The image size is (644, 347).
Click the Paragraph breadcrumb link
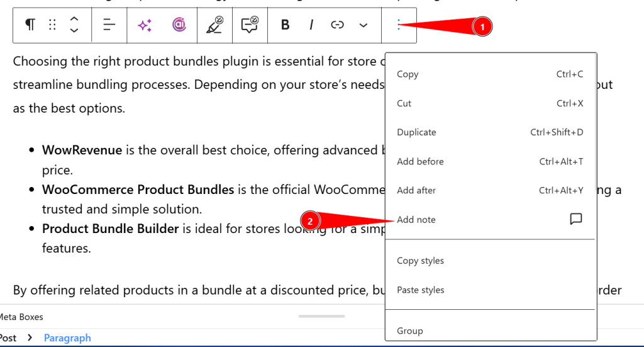point(67,338)
